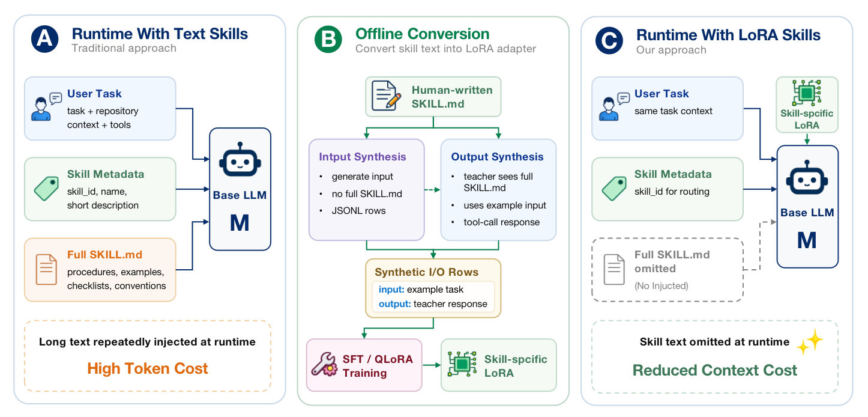
Task: Click the "SFT / QLoRA Training" label
Action: (378, 366)
